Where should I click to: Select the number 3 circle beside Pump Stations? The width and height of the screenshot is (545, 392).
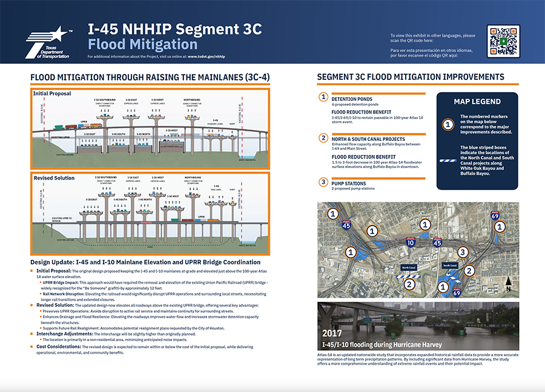point(323,182)
